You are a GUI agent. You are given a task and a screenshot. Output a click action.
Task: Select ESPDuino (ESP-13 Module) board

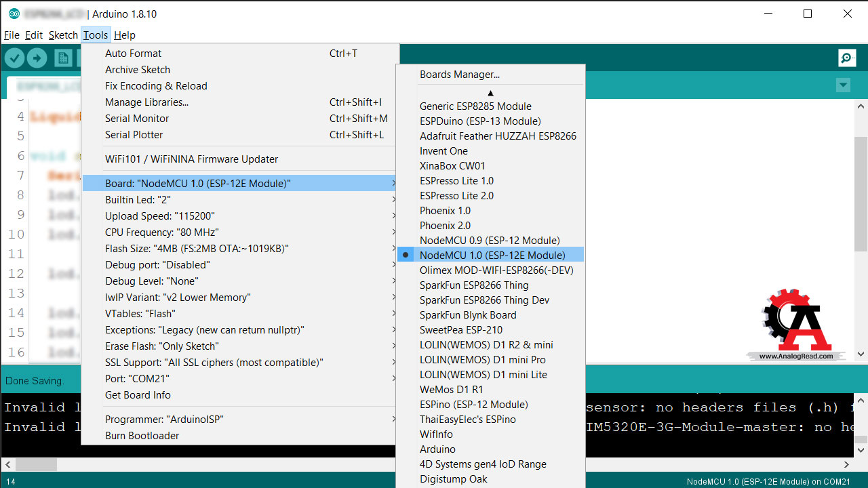coord(490,121)
